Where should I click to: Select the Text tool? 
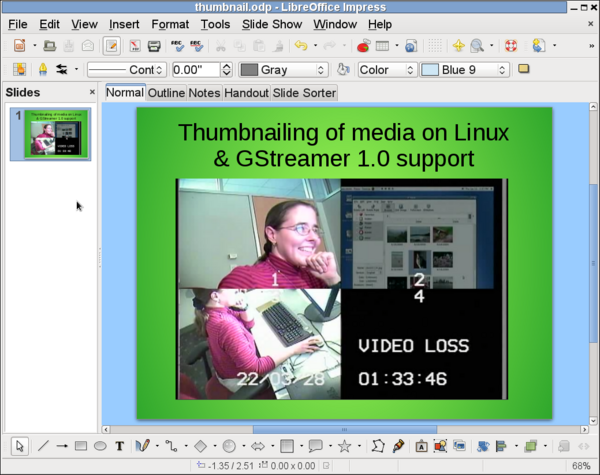(120, 446)
